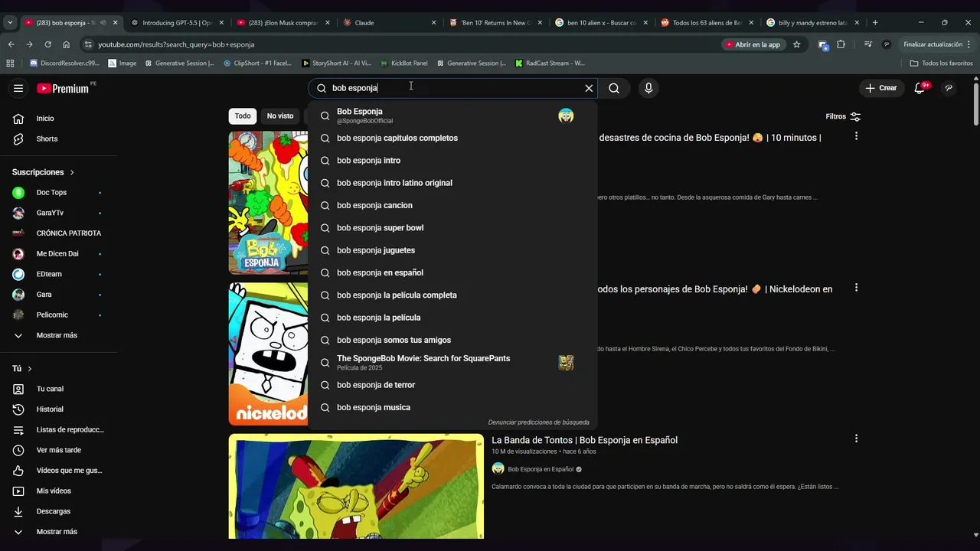Click the Crear button
Viewport: 980px width, 551px height.
point(881,88)
